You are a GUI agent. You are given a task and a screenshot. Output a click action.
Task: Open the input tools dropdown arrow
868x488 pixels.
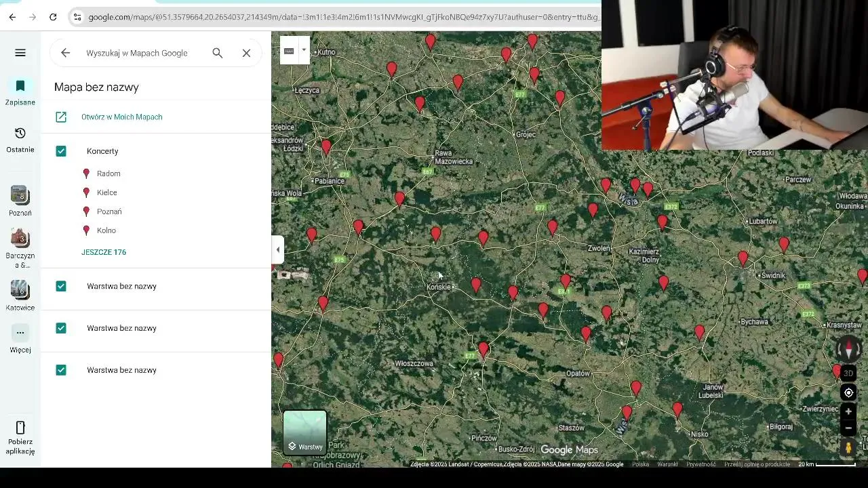click(x=304, y=50)
